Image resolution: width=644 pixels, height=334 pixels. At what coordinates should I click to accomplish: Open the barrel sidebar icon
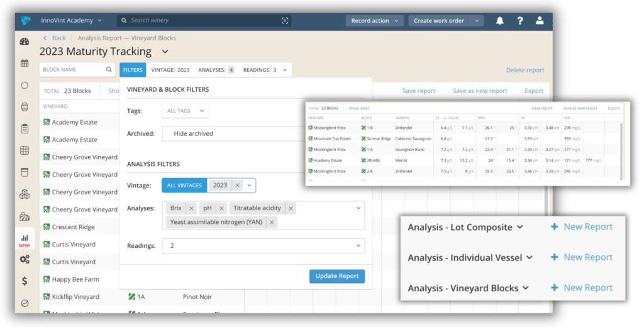(25, 107)
